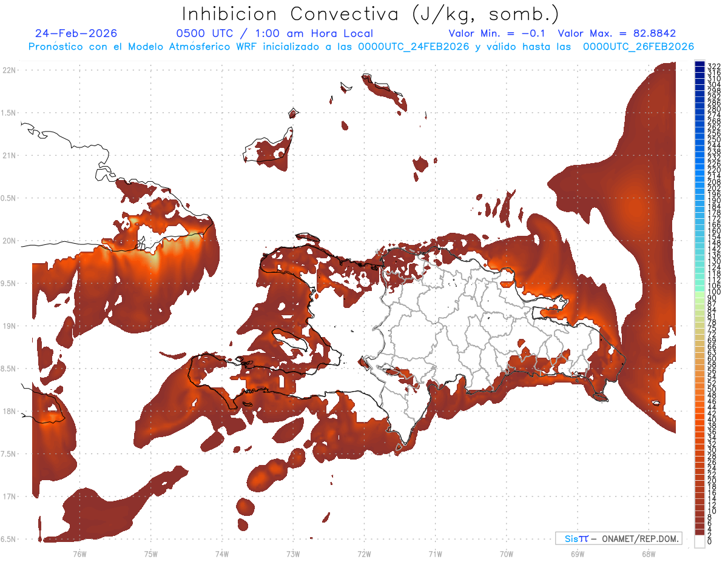Screen dimensions: 728x562
Task: Click the WRF model forecast description line
Action: pos(361,47)
